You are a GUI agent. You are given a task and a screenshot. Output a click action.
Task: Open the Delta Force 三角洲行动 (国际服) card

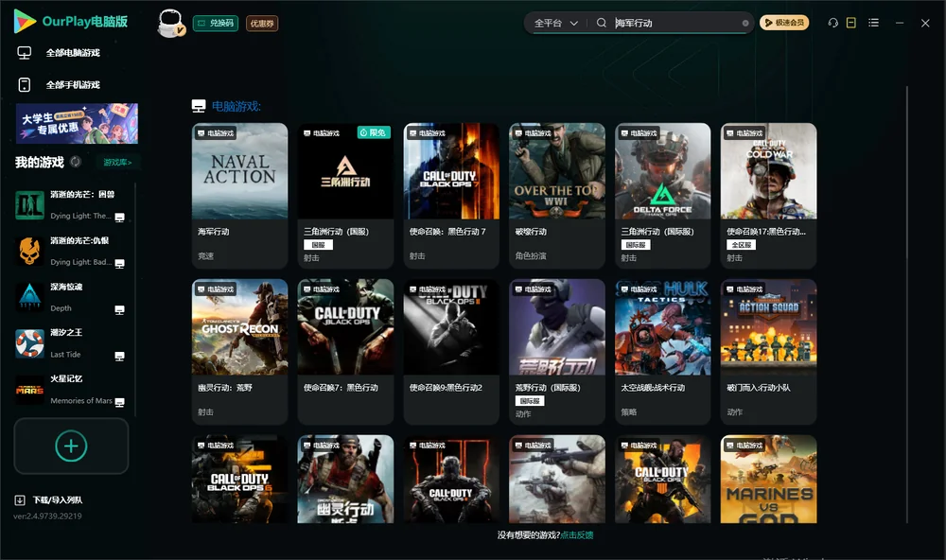tap(662, 196)
